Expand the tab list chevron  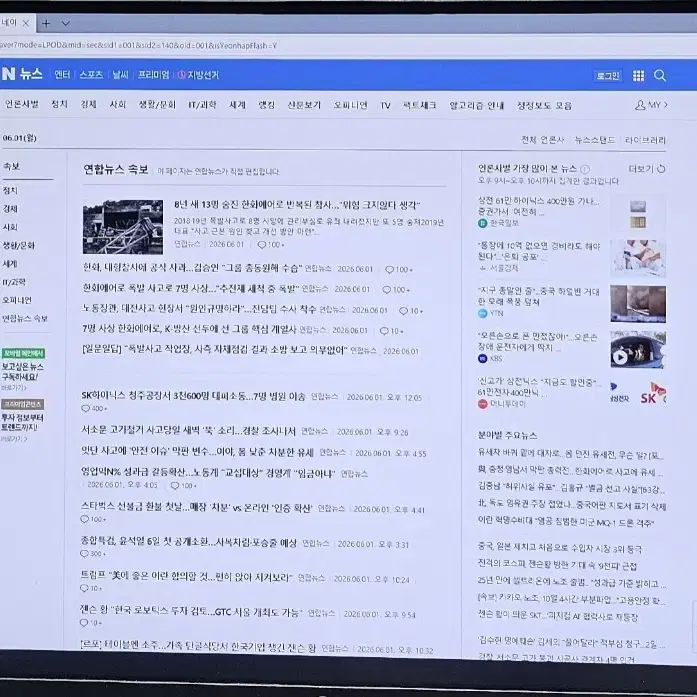65,24
